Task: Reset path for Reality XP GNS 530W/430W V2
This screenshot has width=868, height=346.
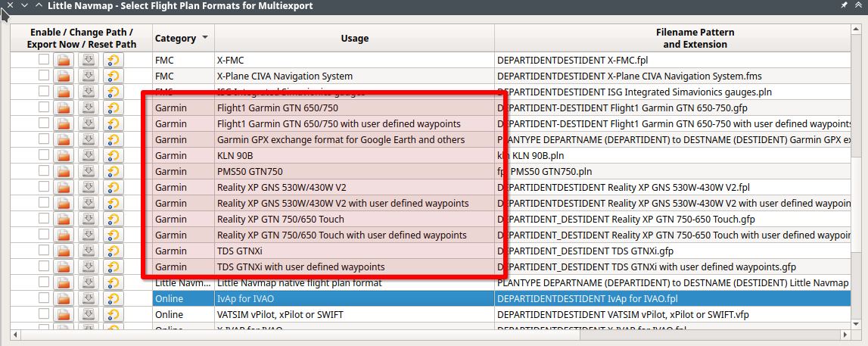Action: click(113, 187)
